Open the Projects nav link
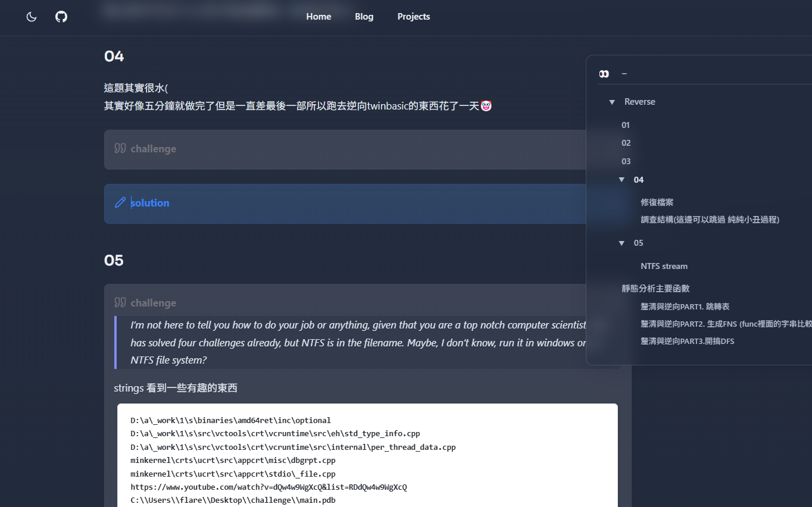The height and width of the screenshot is (507, 812). pyautogui.click(x=414, y=17)
